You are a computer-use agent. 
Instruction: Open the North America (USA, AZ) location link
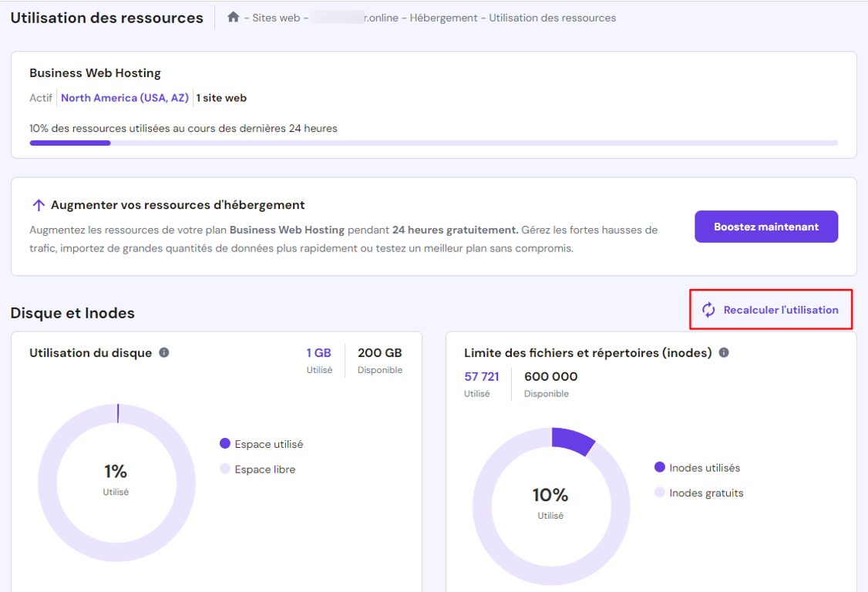(x=124, y=97)
